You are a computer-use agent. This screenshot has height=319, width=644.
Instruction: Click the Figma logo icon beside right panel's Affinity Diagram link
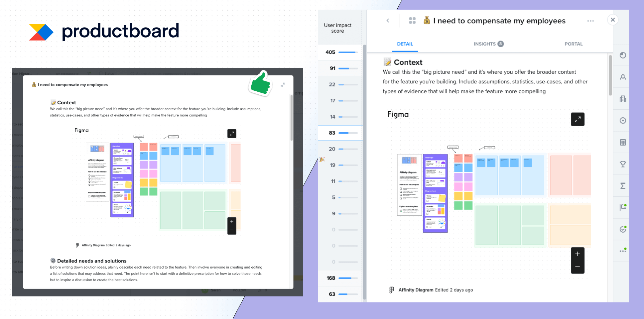392,290
